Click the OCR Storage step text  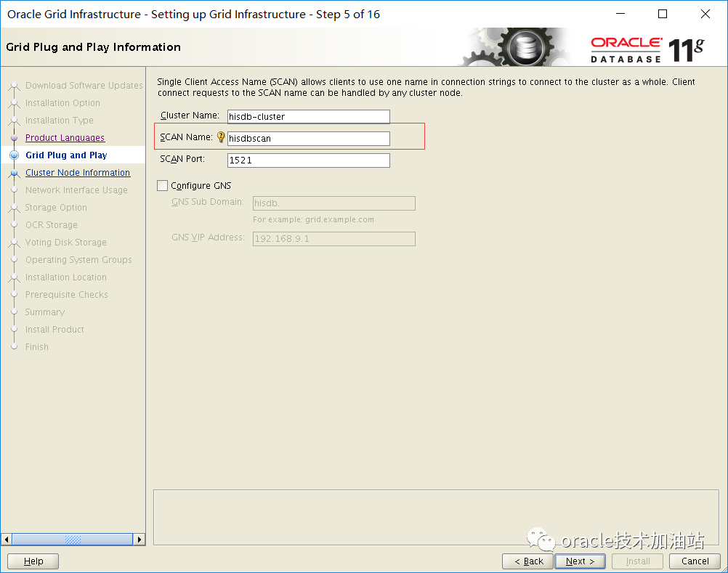[x=52, y=225]
